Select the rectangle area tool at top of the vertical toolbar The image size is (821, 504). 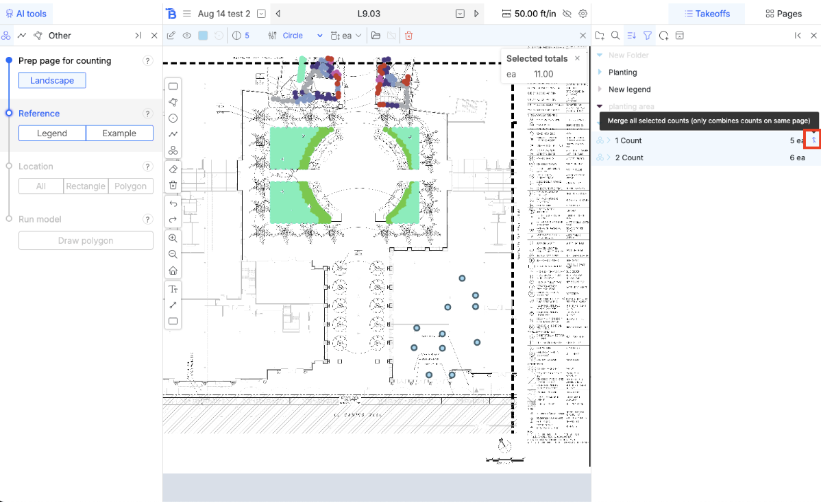coord(173,86)
